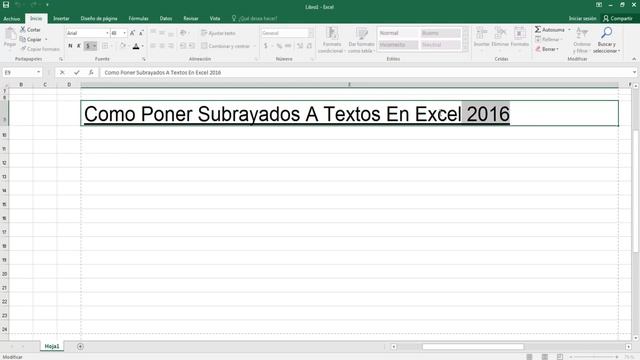Click the percent style icon
Image resolution: width=640 pixels, height=360 pixels.
click(279, 46)
